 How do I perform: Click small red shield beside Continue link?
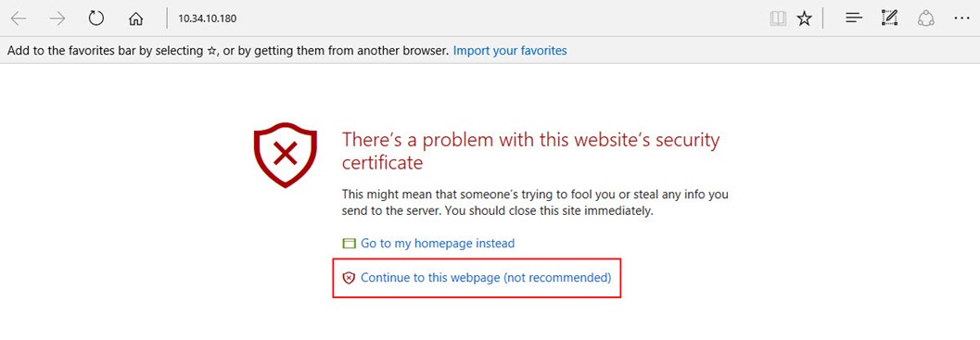349,278
